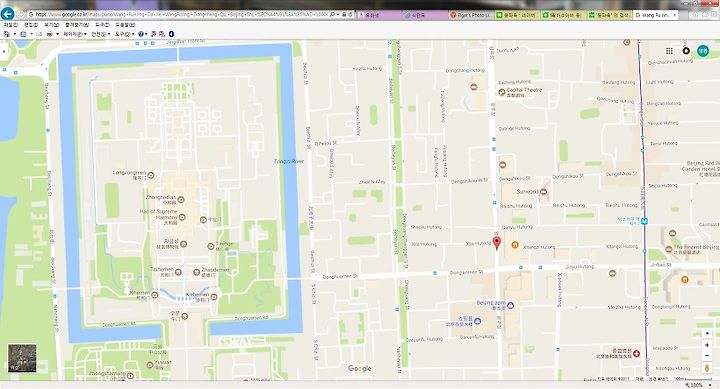Open the Google apps grid icon

669,51
